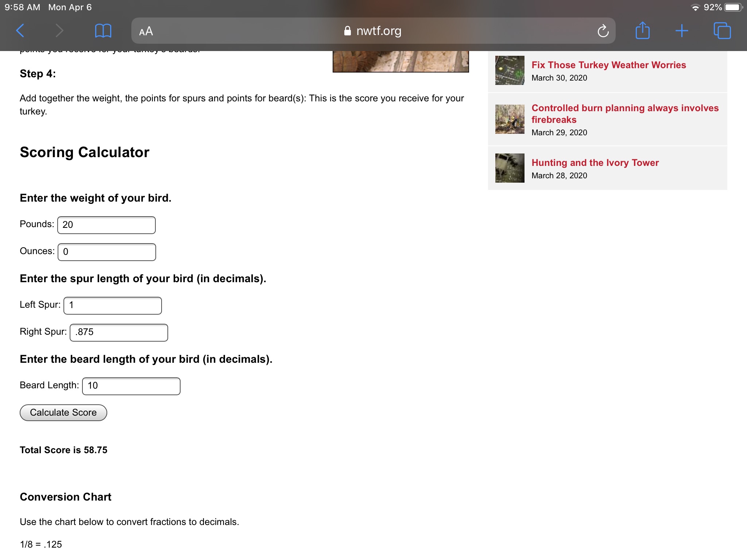The image size is (747, 560).
Task: Click the March 28, 2020 date
Action: [559, 176]
